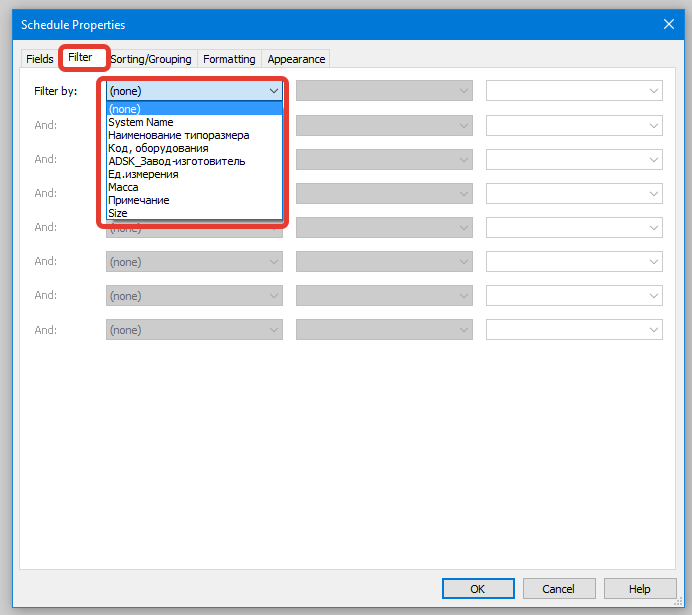
Task: Collapse the open Filter by field combo box
Action: point(194,91)
